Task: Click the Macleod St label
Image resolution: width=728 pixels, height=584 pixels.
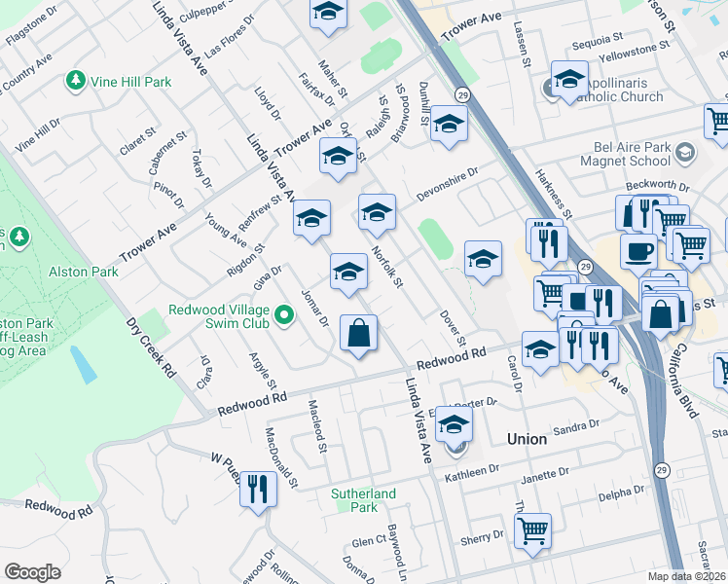Action: click(317, 426)
